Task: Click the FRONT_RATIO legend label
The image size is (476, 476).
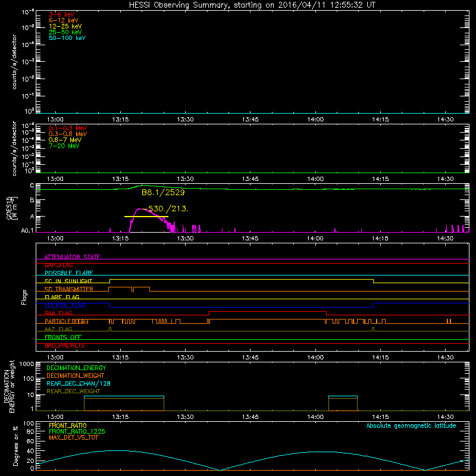Action: point(68,425)
